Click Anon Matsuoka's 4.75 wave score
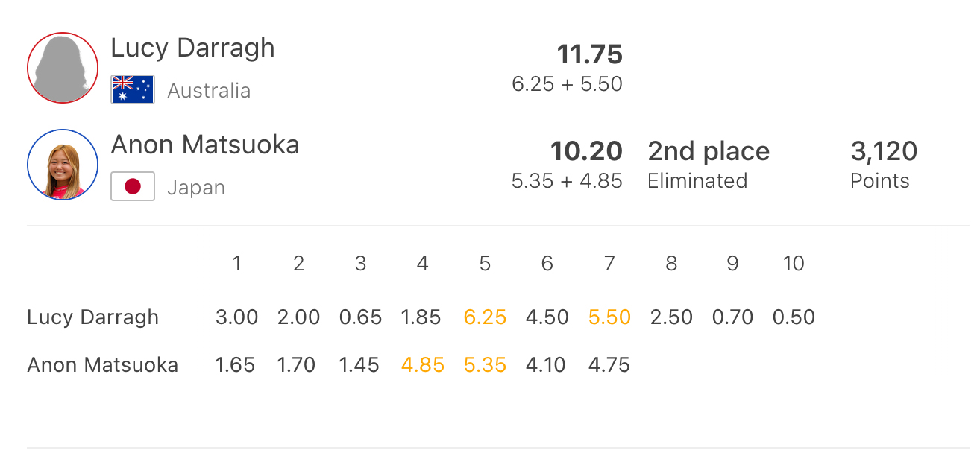The width and height of the screenshot is (980, 450). pos(609,365)
